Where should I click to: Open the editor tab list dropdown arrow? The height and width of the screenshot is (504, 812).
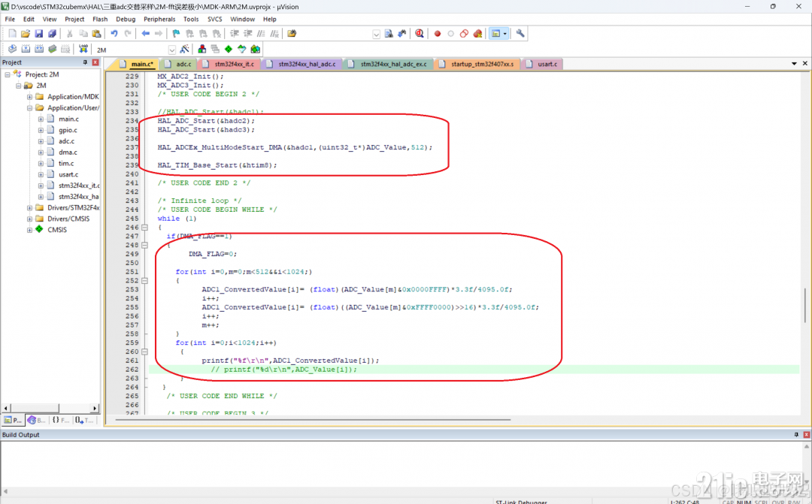(794, 64)
